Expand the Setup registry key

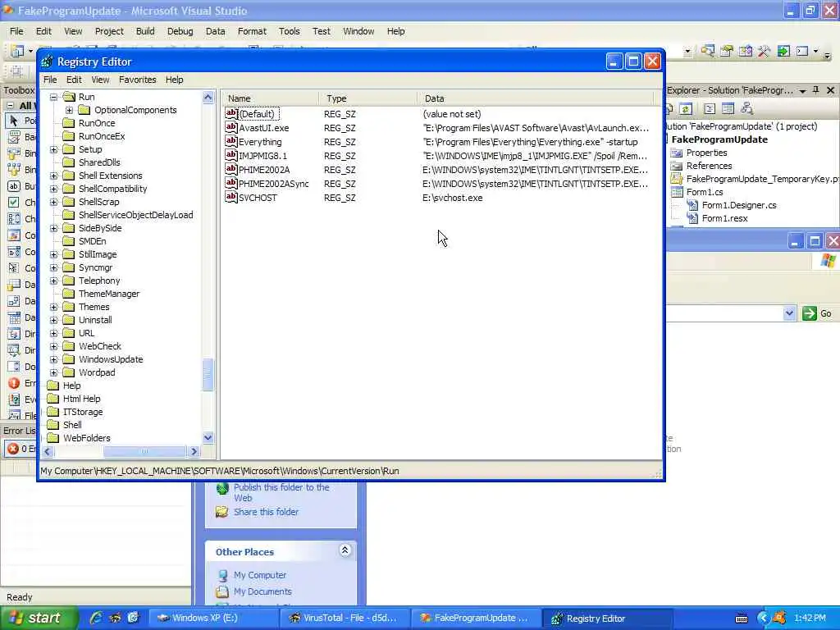pyautogui.click(x=53, y=149)
